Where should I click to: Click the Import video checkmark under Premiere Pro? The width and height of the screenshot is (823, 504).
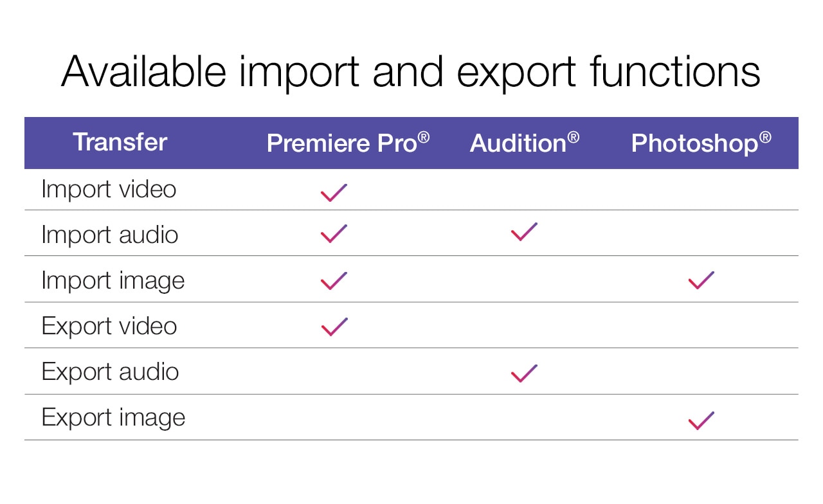pos(334,192)
